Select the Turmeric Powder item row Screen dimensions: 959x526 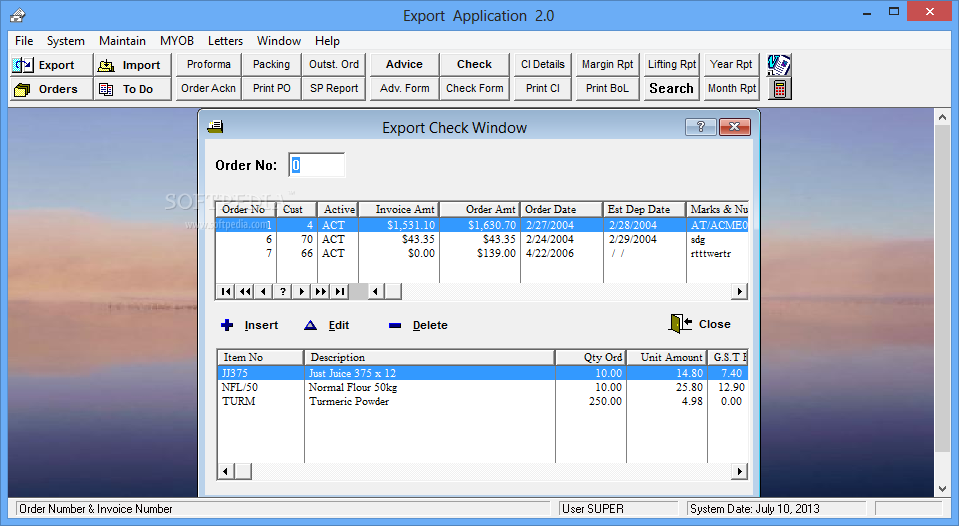point(483,401)
